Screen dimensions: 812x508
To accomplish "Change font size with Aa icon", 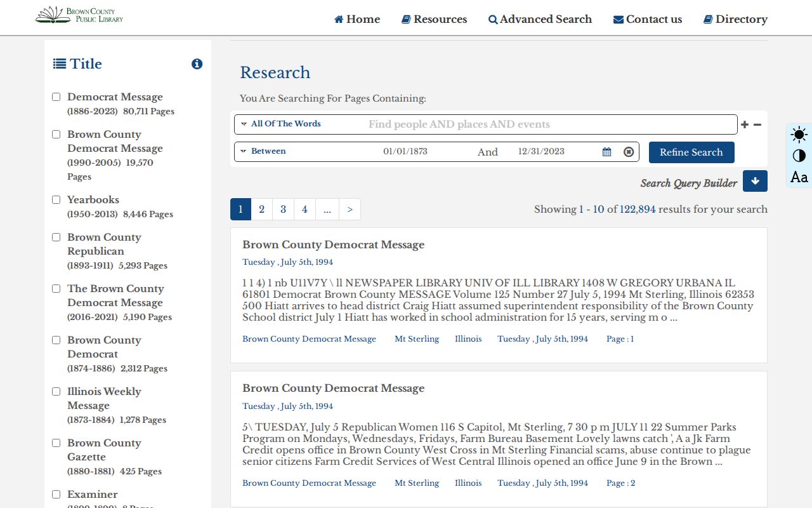I will [x=799, y=177].
